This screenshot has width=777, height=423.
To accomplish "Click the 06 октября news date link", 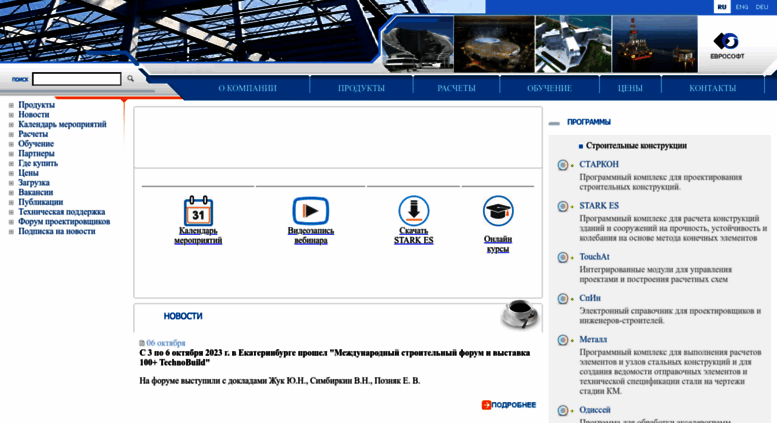I will 166,343.
